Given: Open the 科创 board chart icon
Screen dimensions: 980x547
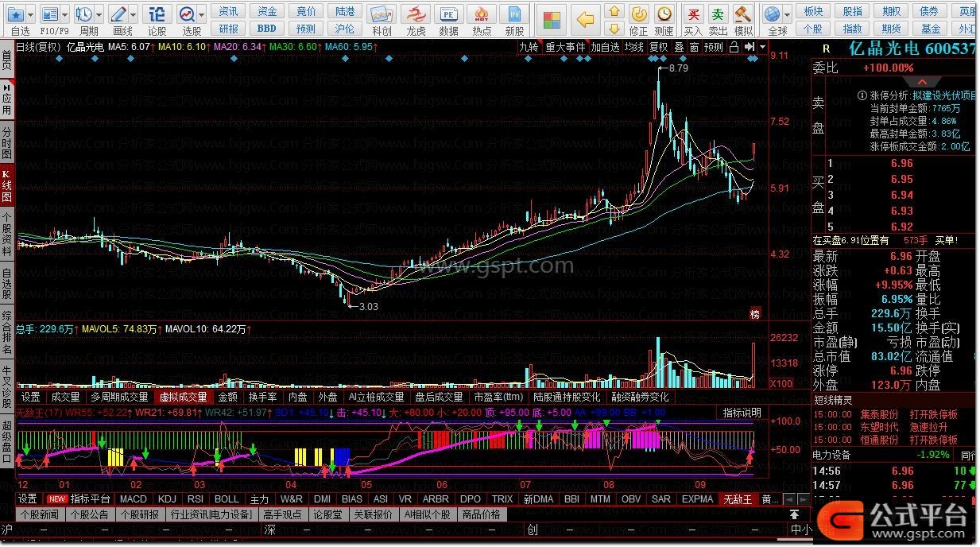Looking at the screenshot, I should tap(382, 15).
